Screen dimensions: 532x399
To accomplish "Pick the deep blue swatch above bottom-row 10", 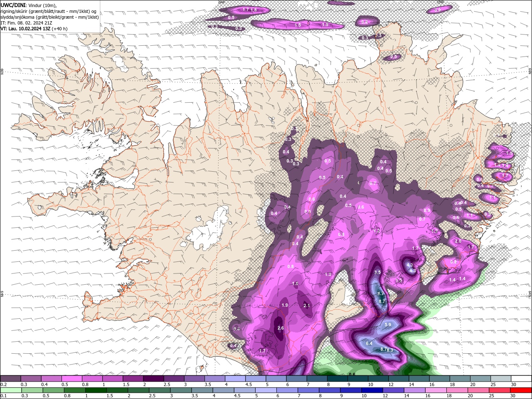I will click(x=372, y=390).
